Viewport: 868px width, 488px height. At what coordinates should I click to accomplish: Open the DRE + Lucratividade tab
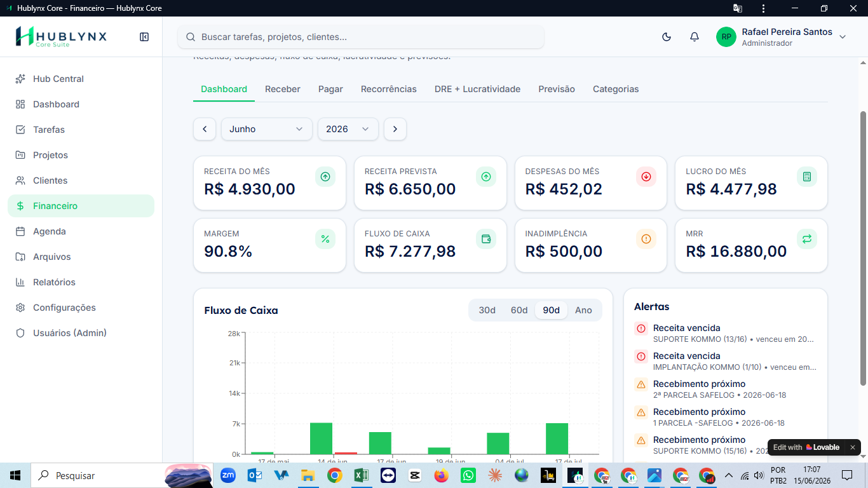(x=477, y=89)
